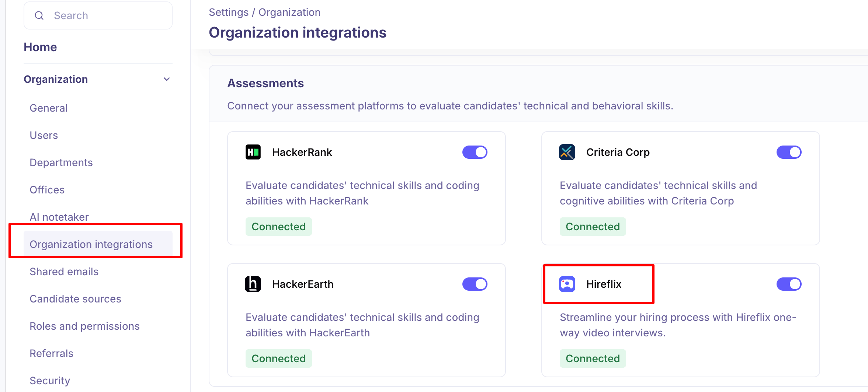The width and height of the screenshot is (868, 392).
Task: Click the HackerRank logo icon
Action: point(253,152)
